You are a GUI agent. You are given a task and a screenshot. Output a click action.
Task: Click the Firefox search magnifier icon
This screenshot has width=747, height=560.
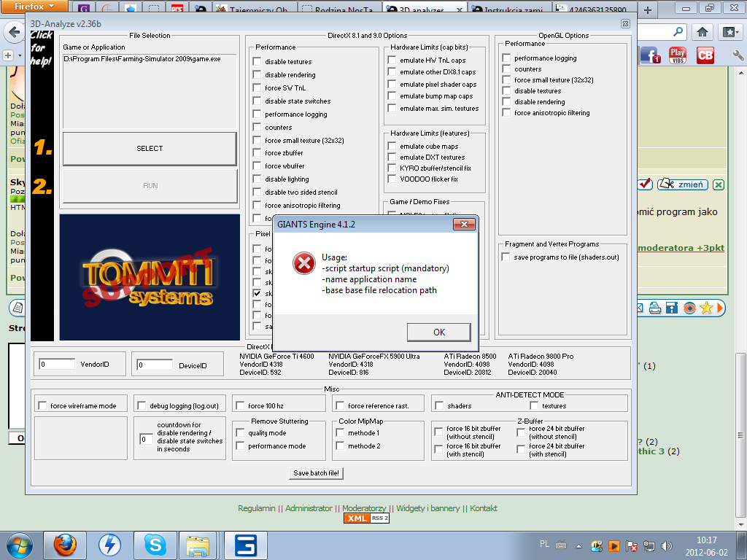[x=678, y=32]
